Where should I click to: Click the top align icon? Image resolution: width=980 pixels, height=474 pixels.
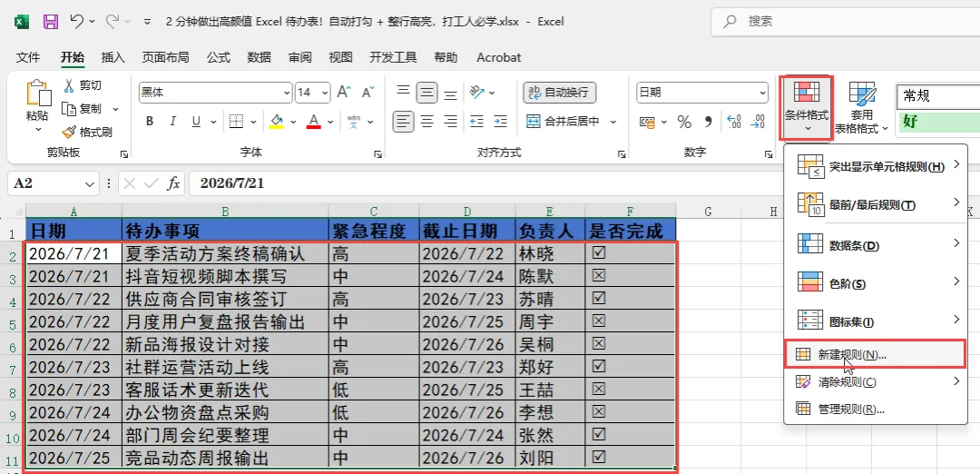[403, 93]
